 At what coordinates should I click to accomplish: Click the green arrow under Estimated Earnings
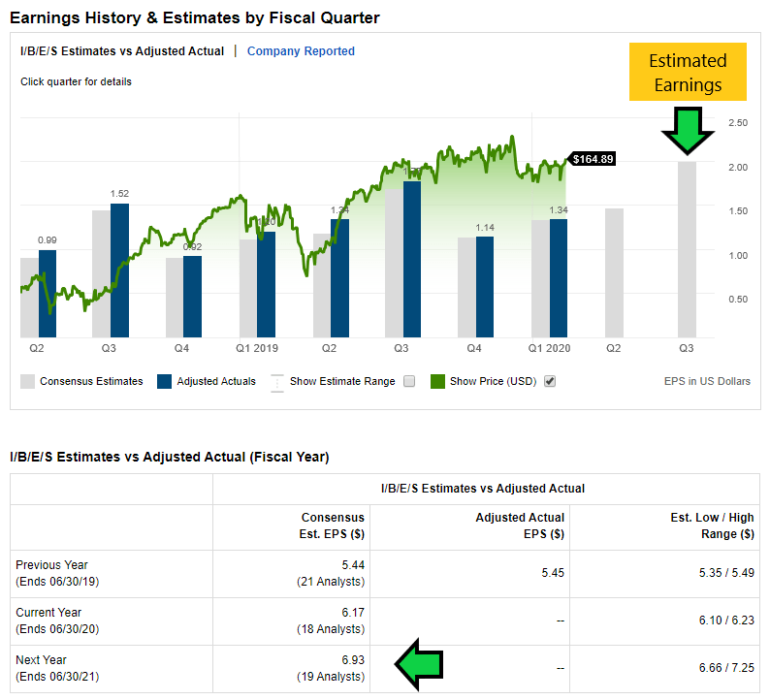click(688, 129)
